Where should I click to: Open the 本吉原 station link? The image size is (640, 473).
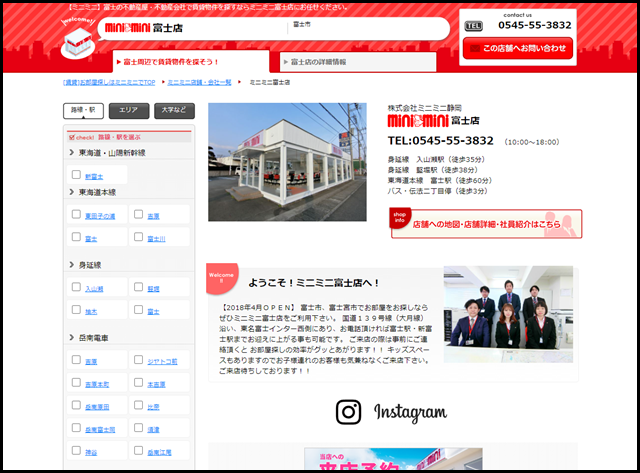(156, 384)
